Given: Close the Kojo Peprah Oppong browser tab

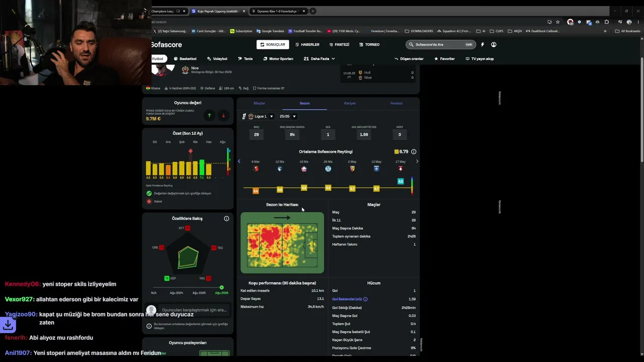Looking at the screenshot, I should click(245, 11).
